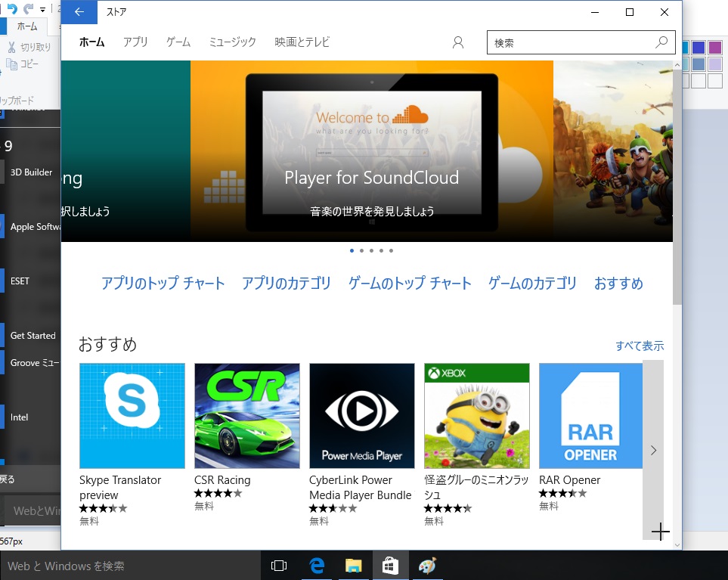The width and height of the screenshot is (728, 580).
Task: Switch to the Games (ゲーム) tab
Action: tap(178, 42)
